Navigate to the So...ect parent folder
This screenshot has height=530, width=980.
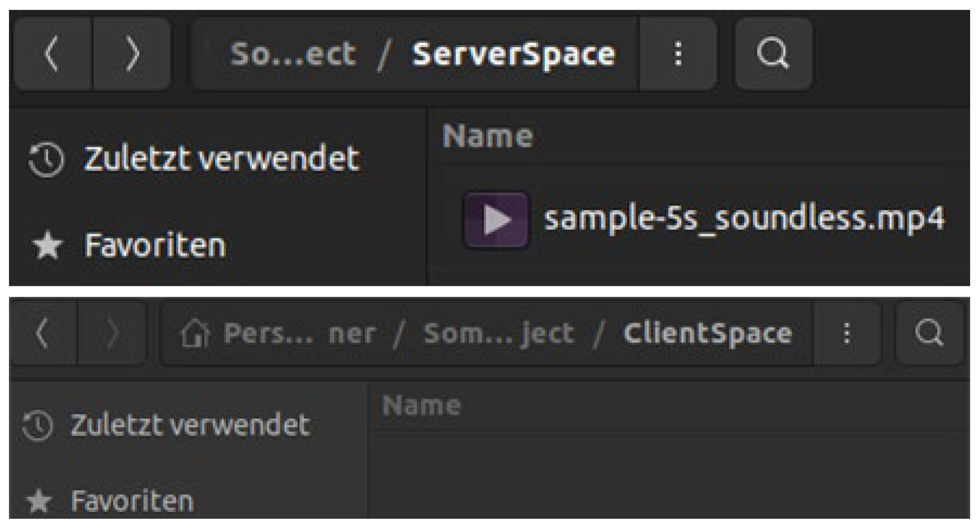(293, 54)
